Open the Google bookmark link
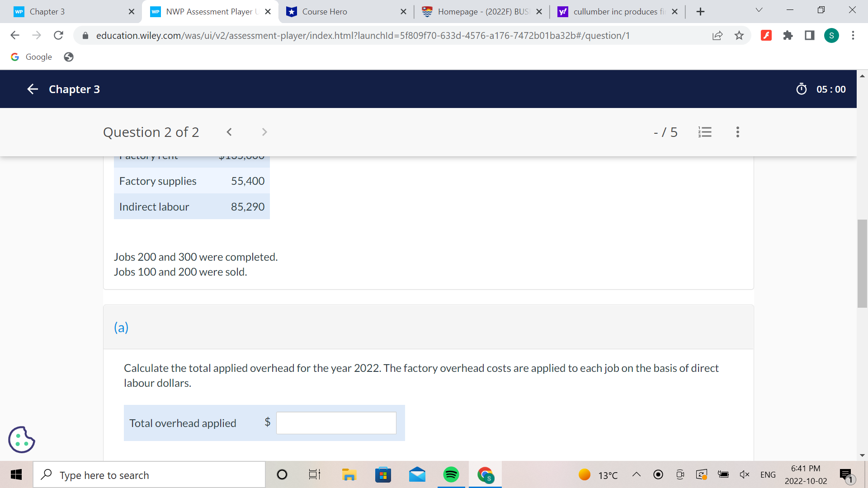Image resolution: width=868 pixels, height=488 pixels. click(x=31, y=57)
